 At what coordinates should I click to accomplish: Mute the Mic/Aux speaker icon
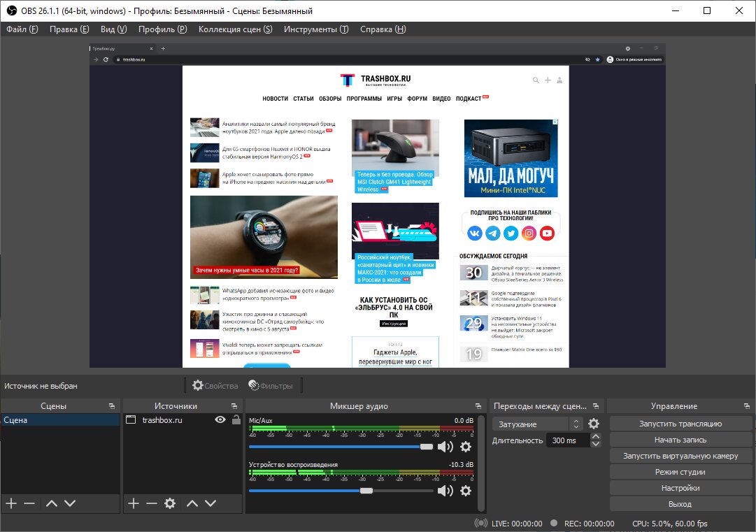coord(445,447)
